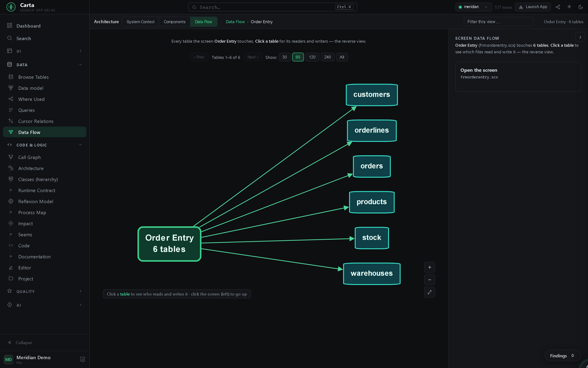588x368 pixels.
Task: Click the Cursor Relations icon
Action: pos(11,121)
